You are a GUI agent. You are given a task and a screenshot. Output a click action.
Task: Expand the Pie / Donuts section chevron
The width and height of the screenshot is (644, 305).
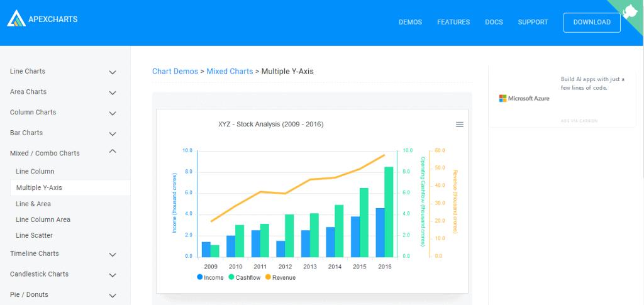[113, 296]
